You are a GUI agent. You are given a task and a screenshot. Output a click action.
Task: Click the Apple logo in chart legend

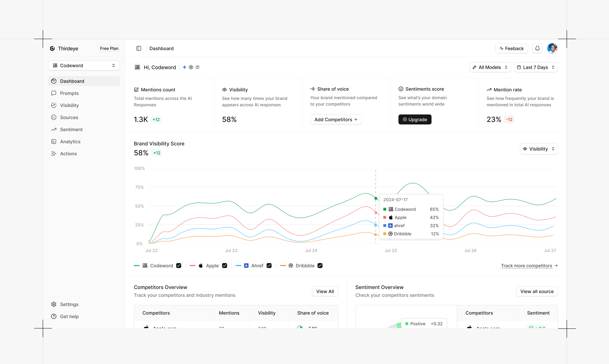coord(201,265)
